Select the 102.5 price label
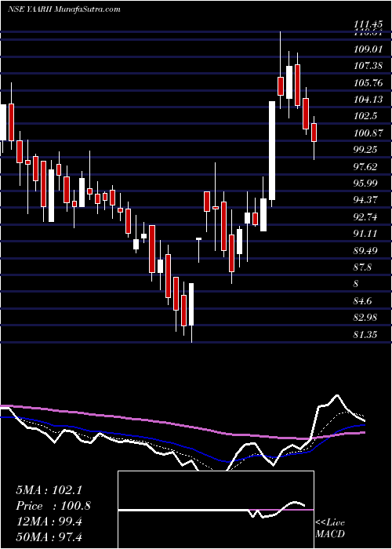The height and width of the screenshot is (549, 392). 366,116
